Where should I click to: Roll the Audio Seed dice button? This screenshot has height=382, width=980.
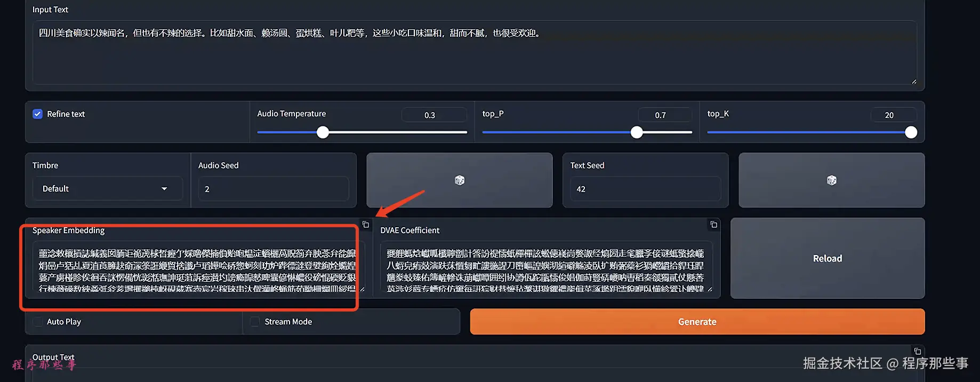pos(460,180)
